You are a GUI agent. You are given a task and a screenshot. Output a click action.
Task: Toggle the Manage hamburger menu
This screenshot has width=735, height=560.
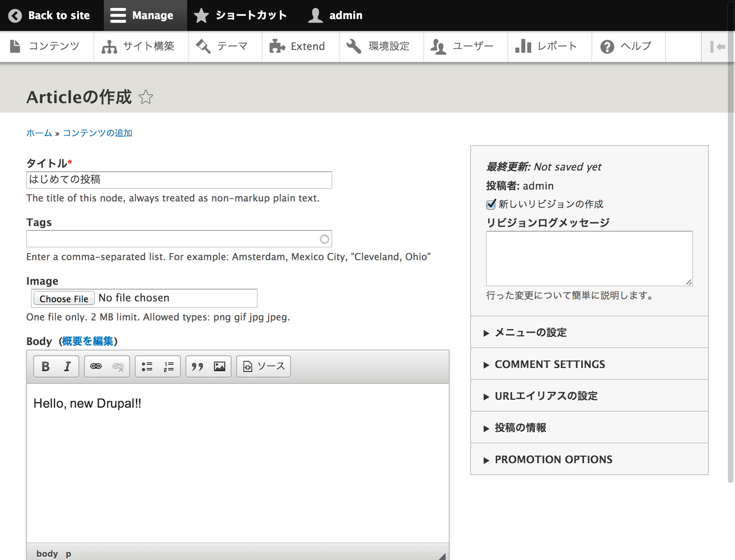tap(145, 15)
